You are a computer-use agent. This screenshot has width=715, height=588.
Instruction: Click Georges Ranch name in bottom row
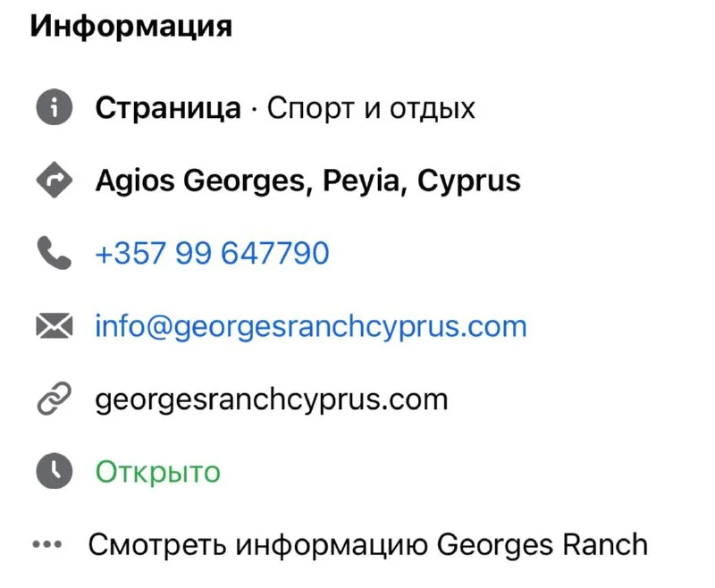click(543, 544)
